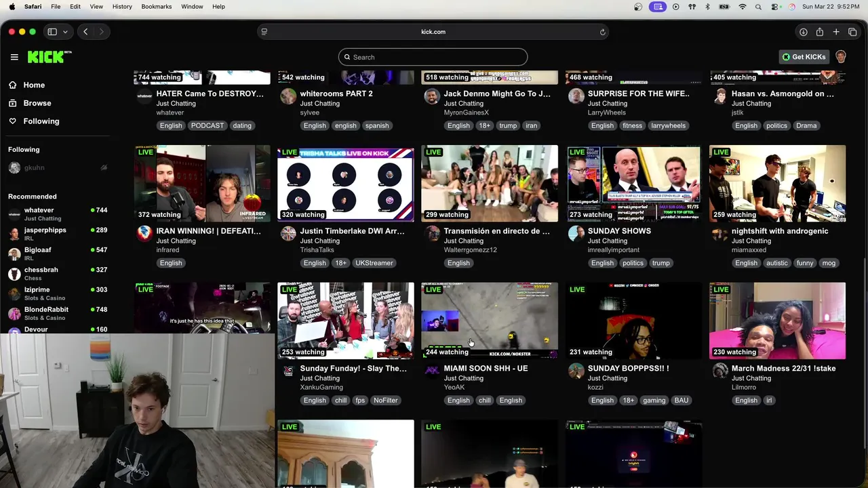Image resolution: width=868 pixels, height=488 pixels.
Task: Select recommended channel whatever
Action: pyautogui.click(x=57, y=214)
